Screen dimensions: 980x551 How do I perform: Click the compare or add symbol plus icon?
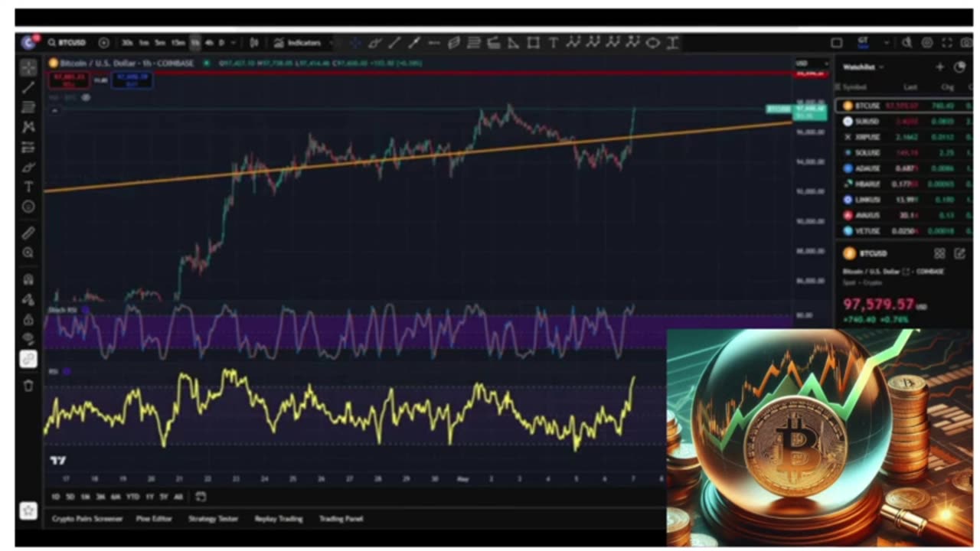click(x=104, y=43)
